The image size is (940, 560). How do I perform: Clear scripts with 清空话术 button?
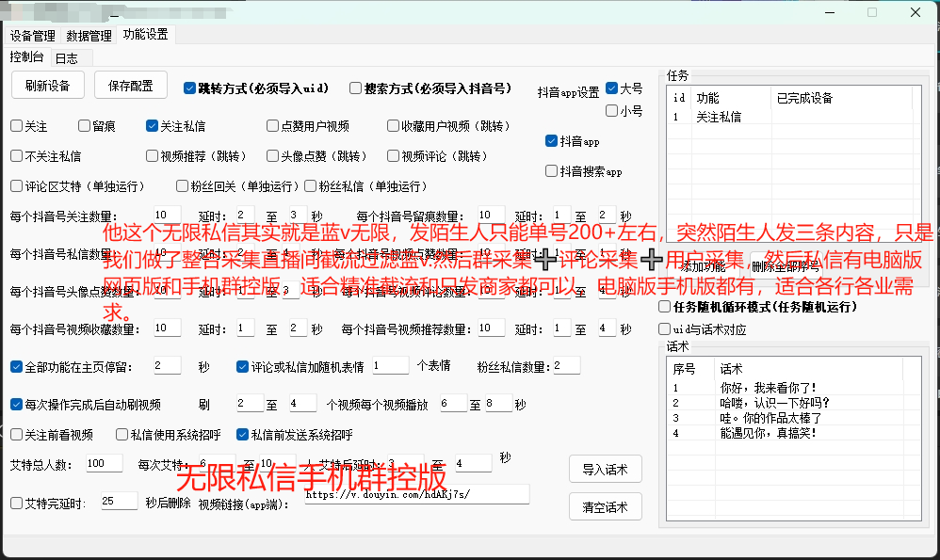point(605,506)
